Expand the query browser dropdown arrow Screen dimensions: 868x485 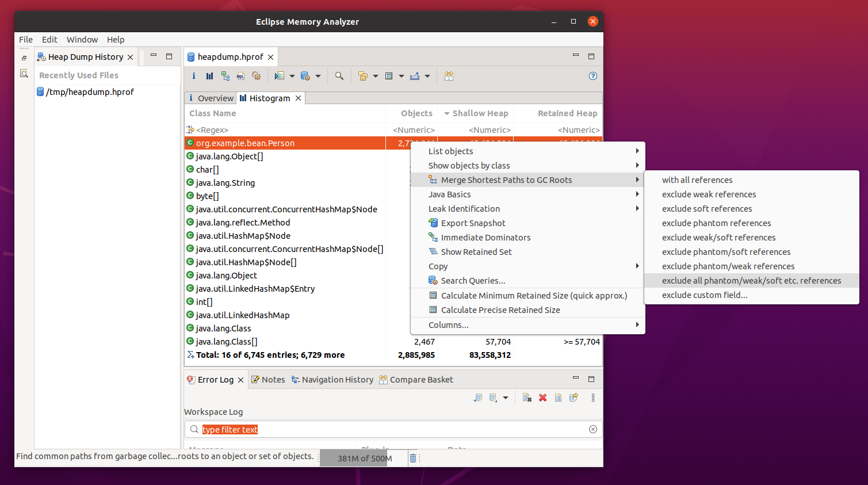318,76
